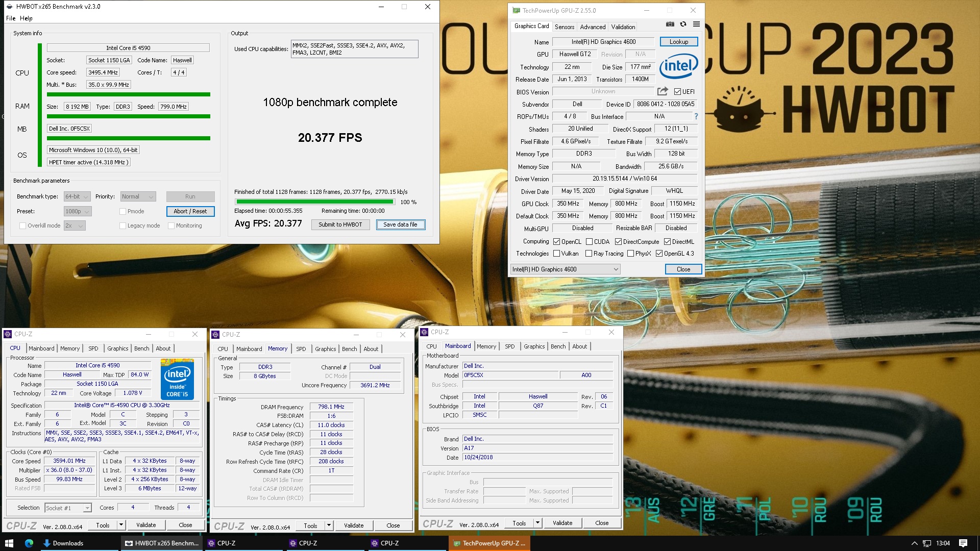Enable Overkill mode checkbox
The image size is (980, 551).
22,226
